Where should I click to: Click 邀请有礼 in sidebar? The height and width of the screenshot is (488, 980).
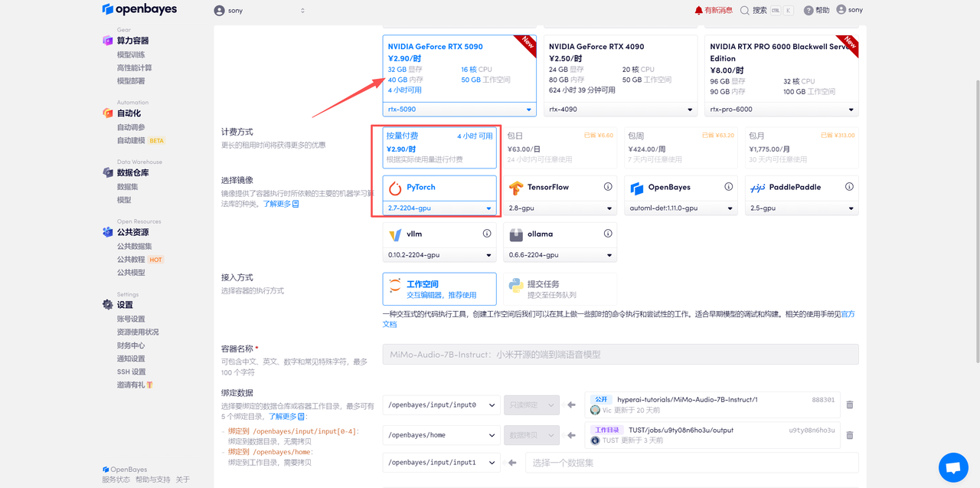135,385
